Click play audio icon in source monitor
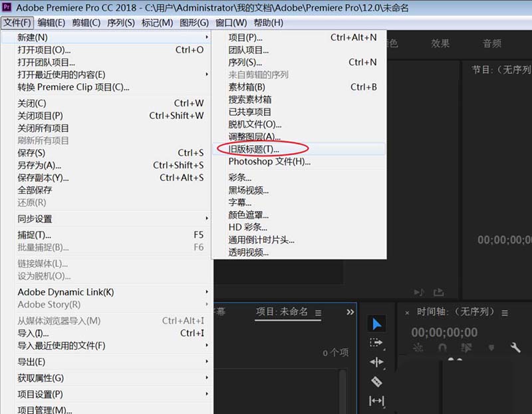532x414 pixels. [419, 292]
